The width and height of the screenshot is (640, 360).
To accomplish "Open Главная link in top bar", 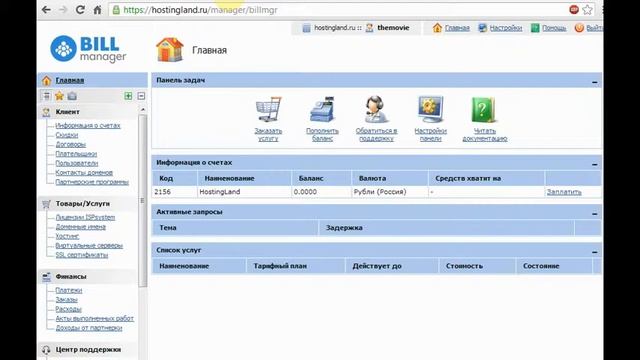I will pyautogui.click(x=457, y=28).
